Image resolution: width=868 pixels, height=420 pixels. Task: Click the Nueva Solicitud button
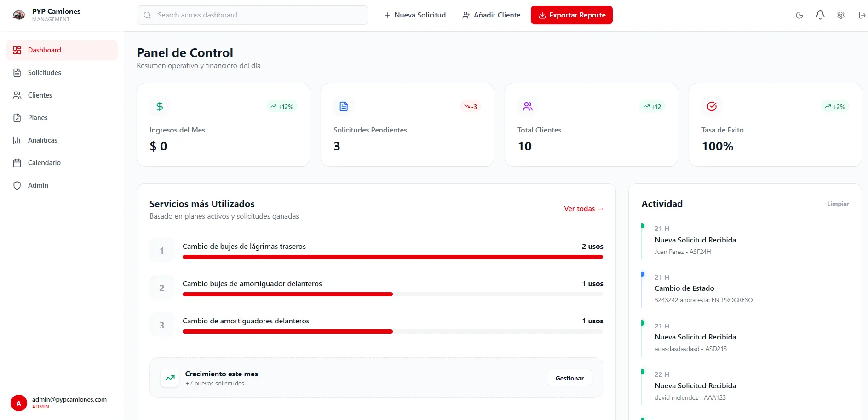click(415, 15)
